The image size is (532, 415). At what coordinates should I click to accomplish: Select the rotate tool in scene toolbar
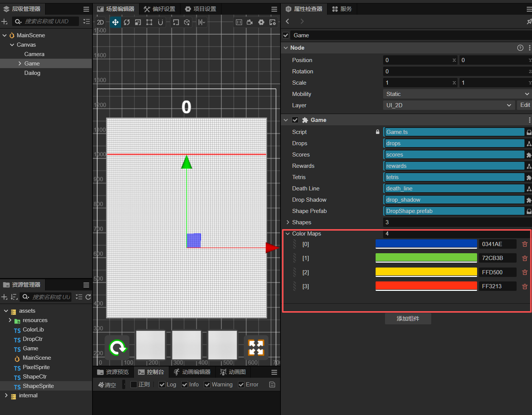tap(127, 22)
